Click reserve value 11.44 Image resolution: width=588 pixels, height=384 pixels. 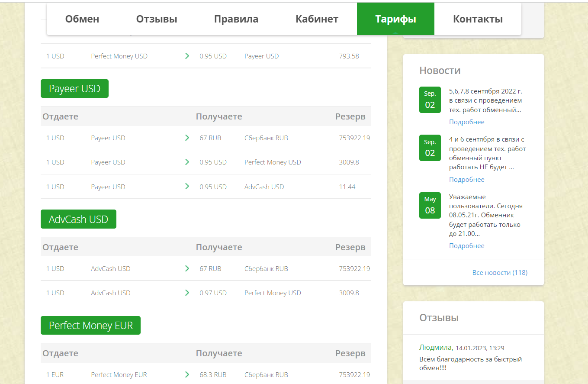pos(347,187)
